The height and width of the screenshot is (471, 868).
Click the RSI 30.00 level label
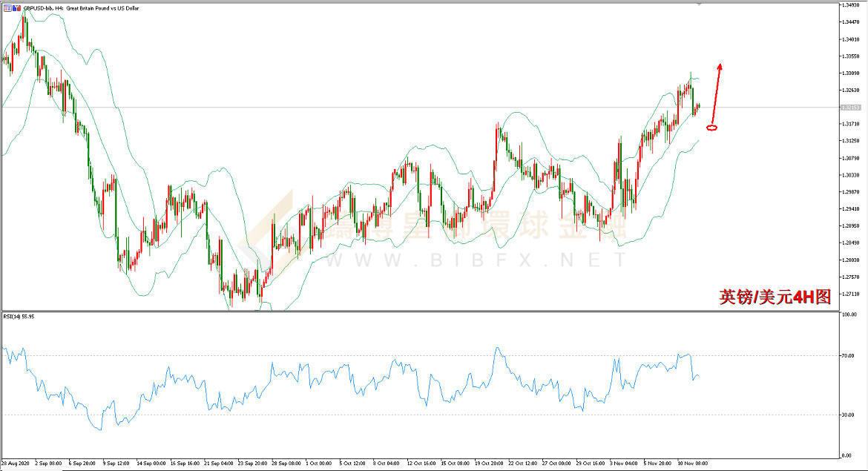(848, 415)
